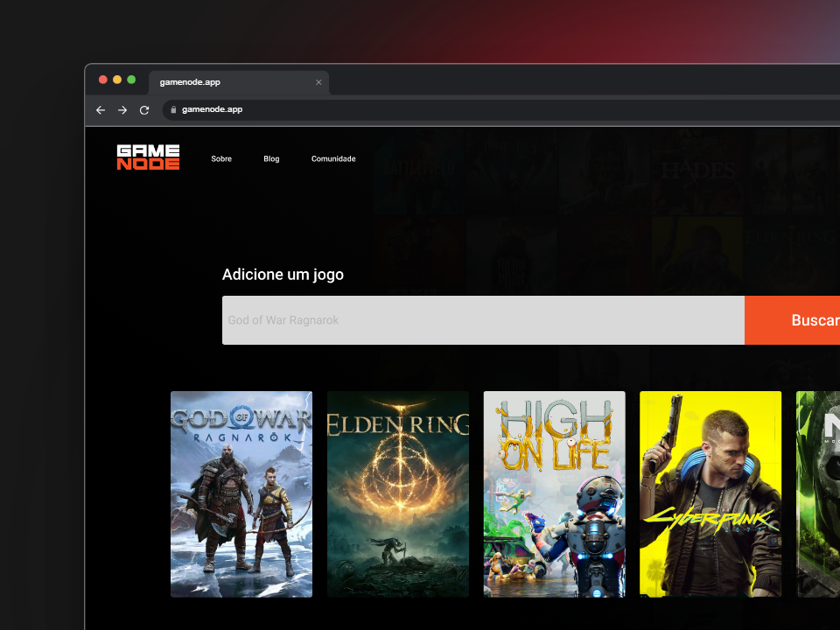Viewport: 840px width, 630px height.
Task: Reload the page with refresh icon
Action: (x=144, y=110)
